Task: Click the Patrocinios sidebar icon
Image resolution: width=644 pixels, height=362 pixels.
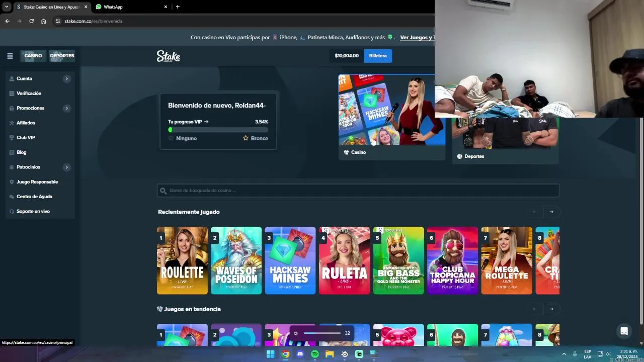Action: point(12,167)
